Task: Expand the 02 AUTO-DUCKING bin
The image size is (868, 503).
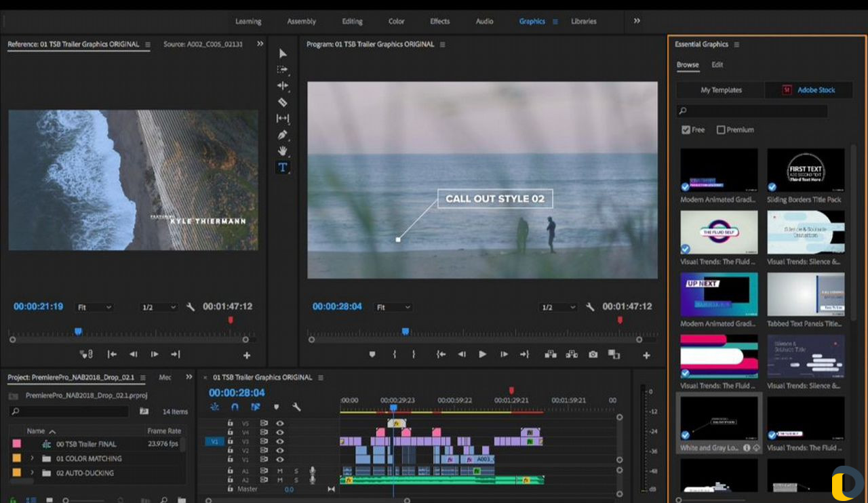Action: pos(32,472)
